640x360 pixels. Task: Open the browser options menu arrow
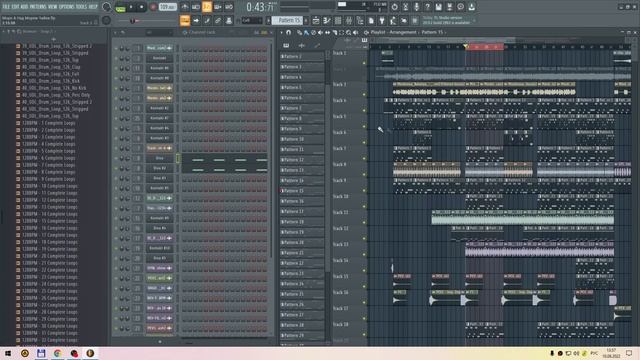[4, 31]
